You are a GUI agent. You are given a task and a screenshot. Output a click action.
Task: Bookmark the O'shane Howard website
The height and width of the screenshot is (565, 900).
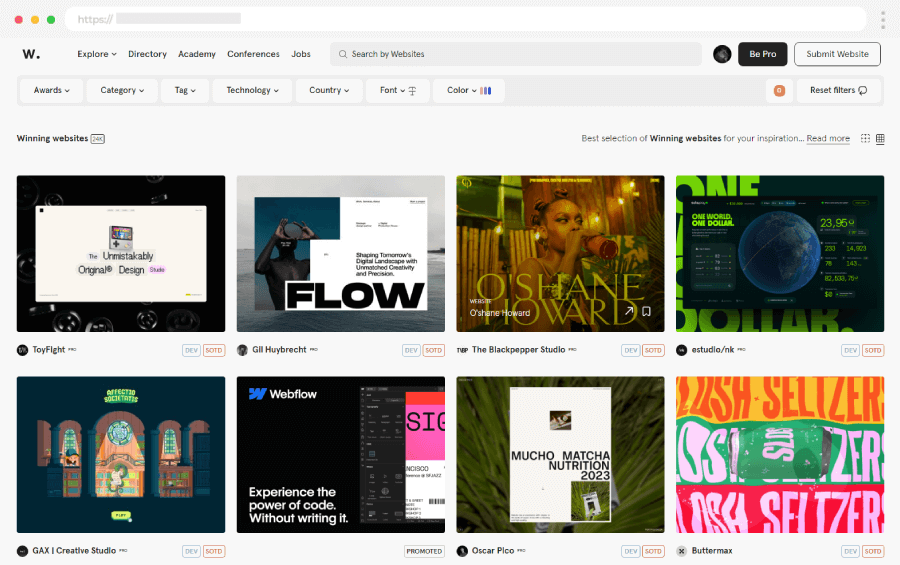(647, 312)
